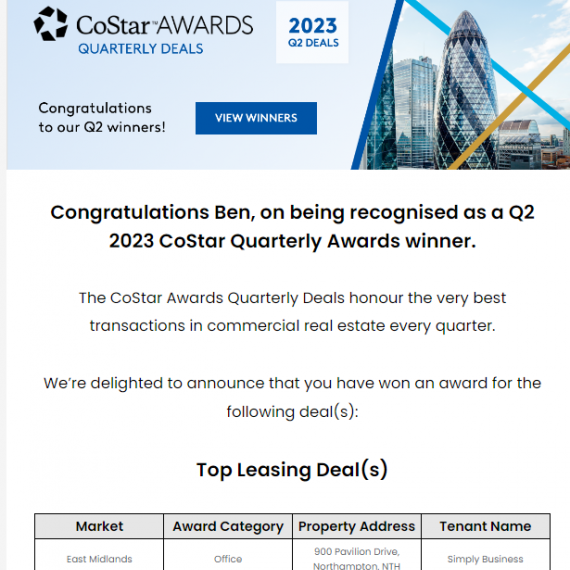Click the Congratulations Ben headline text
Image resolution: width=570 pixels, height=570 pixels.
pos(292,226)
